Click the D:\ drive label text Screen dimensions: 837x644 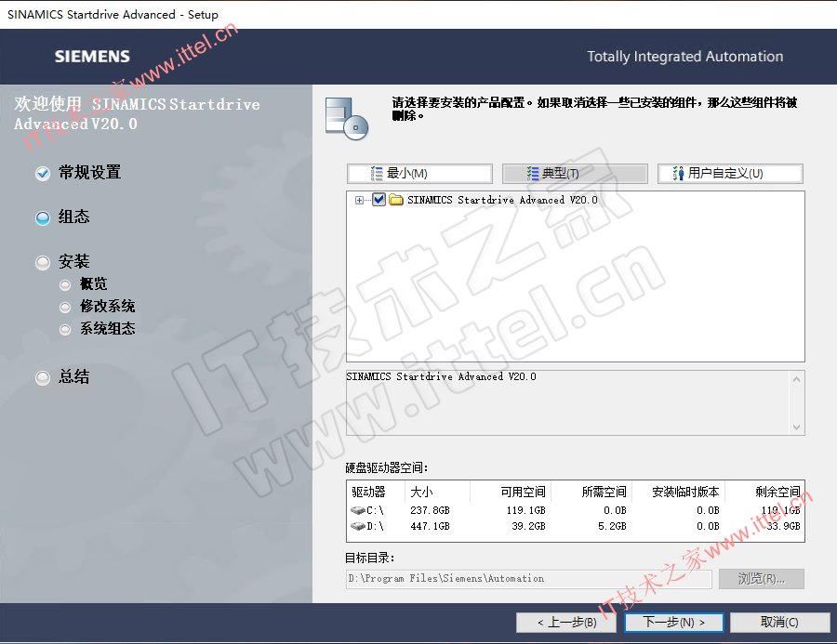coord(376,527)
